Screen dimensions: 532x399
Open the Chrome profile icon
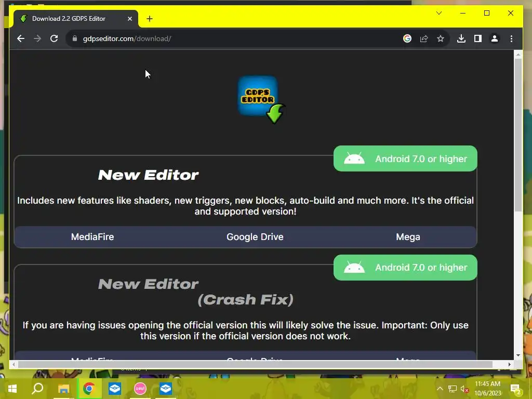(495, 38)
